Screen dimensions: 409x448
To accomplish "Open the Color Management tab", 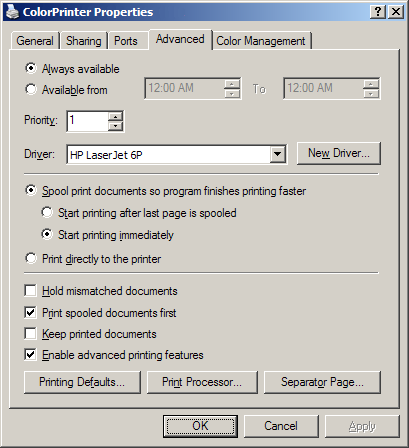I will click(x=261, y=41).
